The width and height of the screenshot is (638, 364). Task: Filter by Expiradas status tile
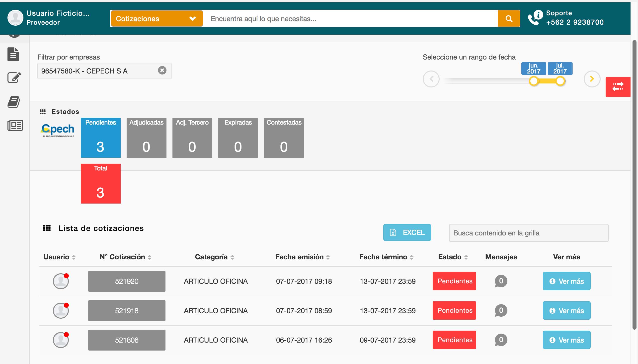coord(238,138)
